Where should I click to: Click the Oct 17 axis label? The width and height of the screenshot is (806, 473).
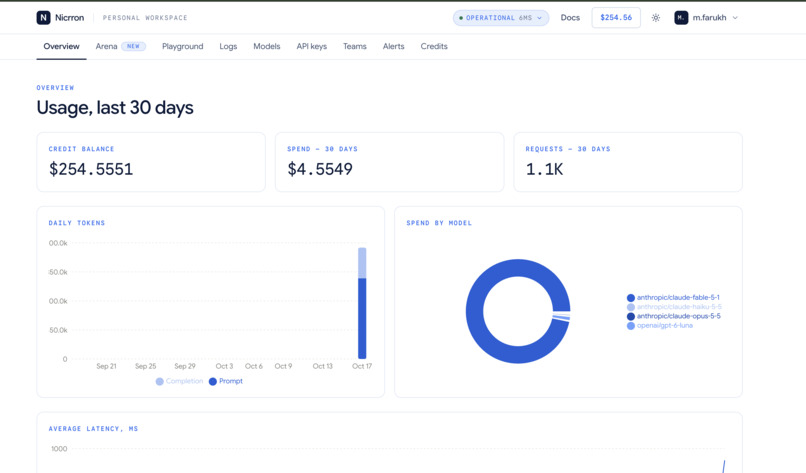coord(362,366)
